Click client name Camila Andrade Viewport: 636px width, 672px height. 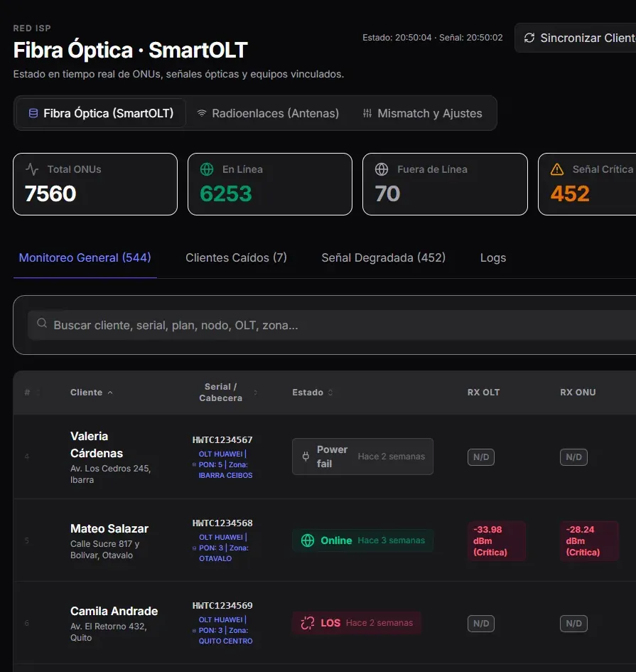pyautogui.click(x=114, y=611)
